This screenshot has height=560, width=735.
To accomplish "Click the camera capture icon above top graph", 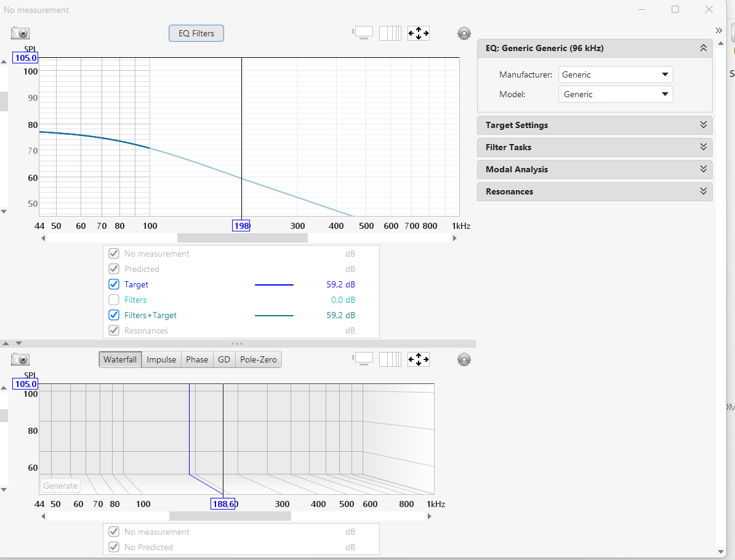I will [20, 33].
